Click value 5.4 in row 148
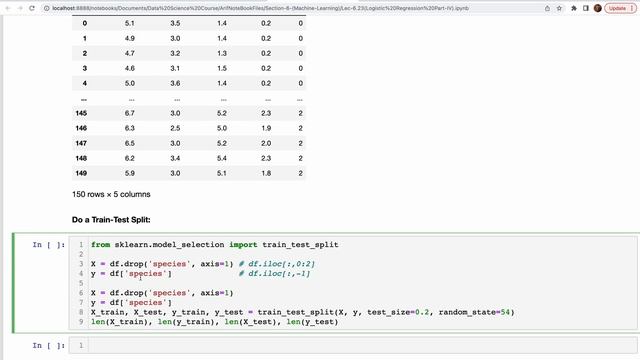 click(x=222, y=158)
